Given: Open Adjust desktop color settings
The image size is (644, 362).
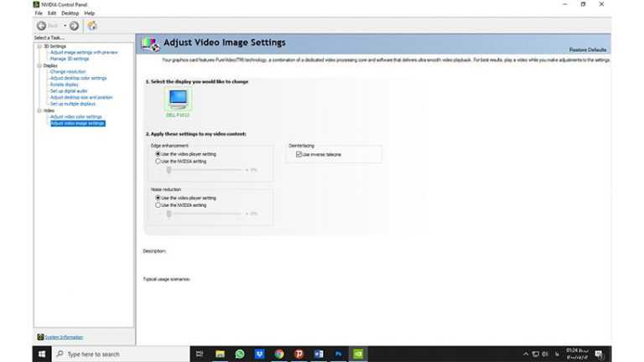Looking at the screenshot, I should tap(78, 78).
